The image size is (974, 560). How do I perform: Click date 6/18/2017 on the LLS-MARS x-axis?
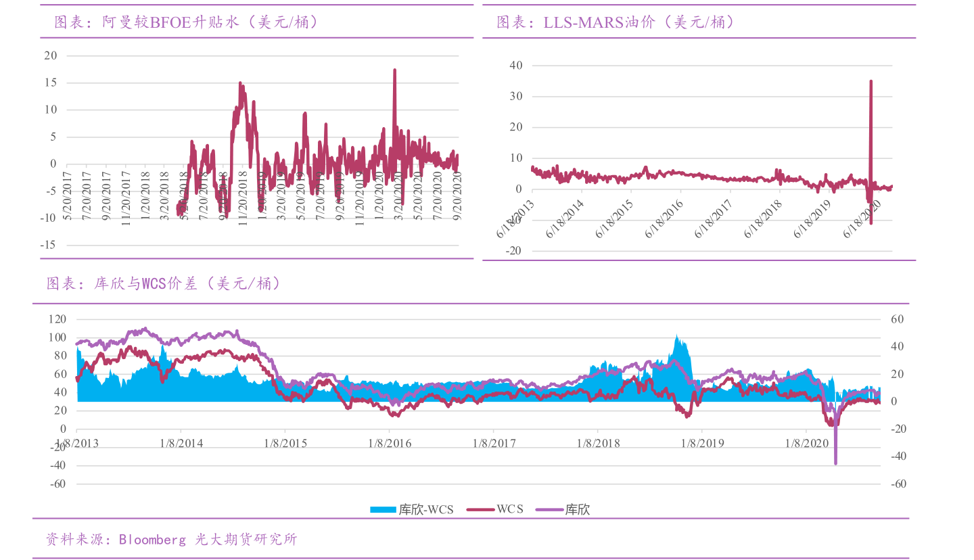pyautogui.click(x=714, y=218)
